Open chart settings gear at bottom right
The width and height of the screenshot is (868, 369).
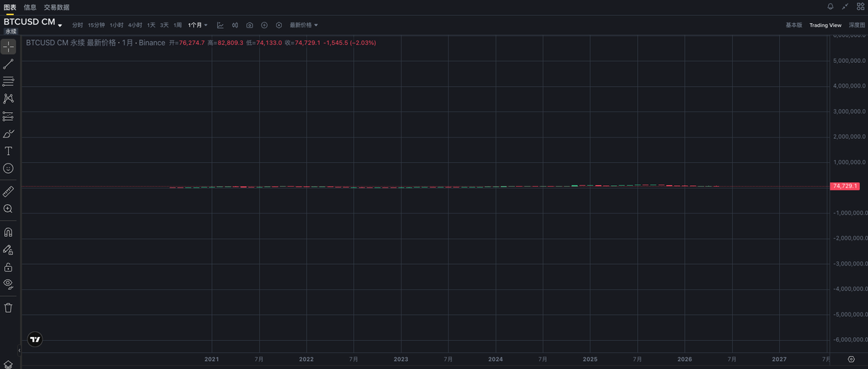tap(851, 359)
